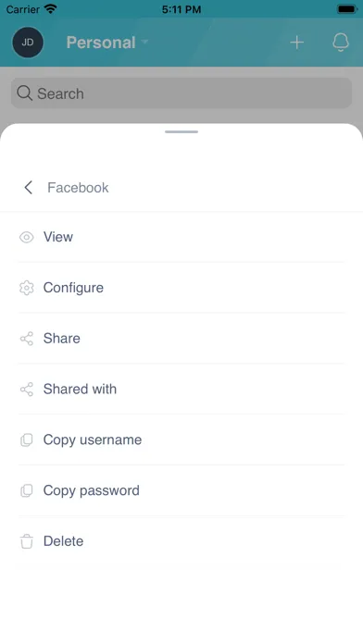Select the Delete option
363x644 pixels.
coord(181,541)
